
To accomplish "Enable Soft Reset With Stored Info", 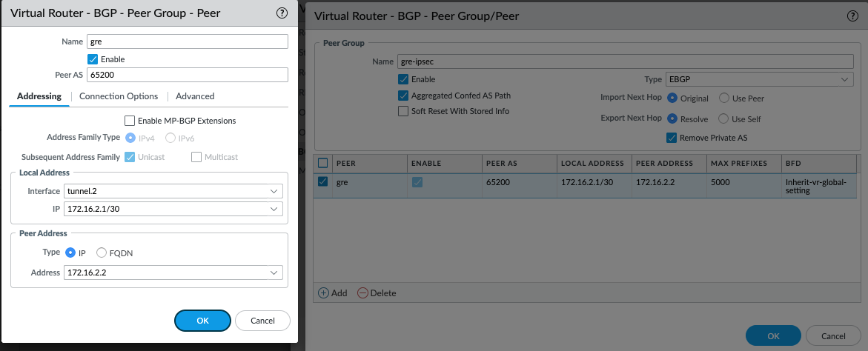I will pyautogui.click(x=403, y=111).
